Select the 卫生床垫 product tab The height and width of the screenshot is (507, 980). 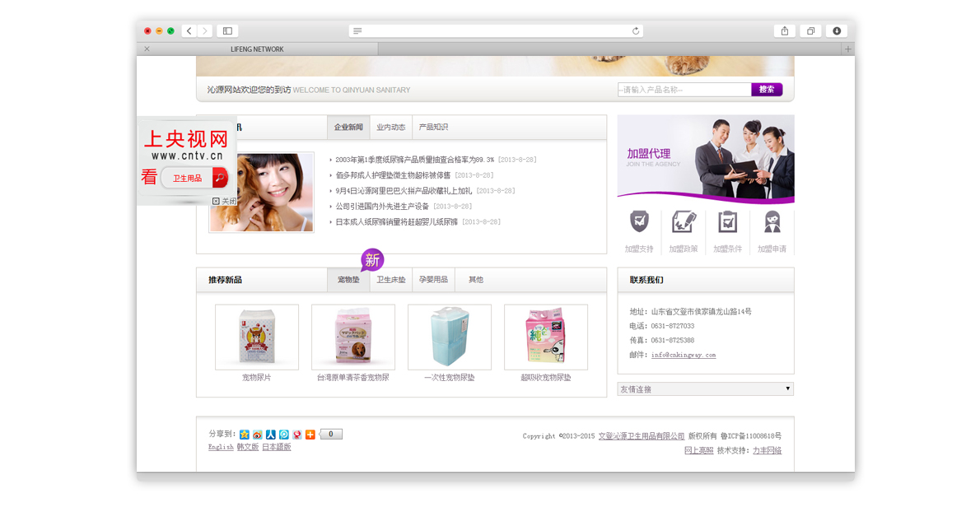pos(391,280)
